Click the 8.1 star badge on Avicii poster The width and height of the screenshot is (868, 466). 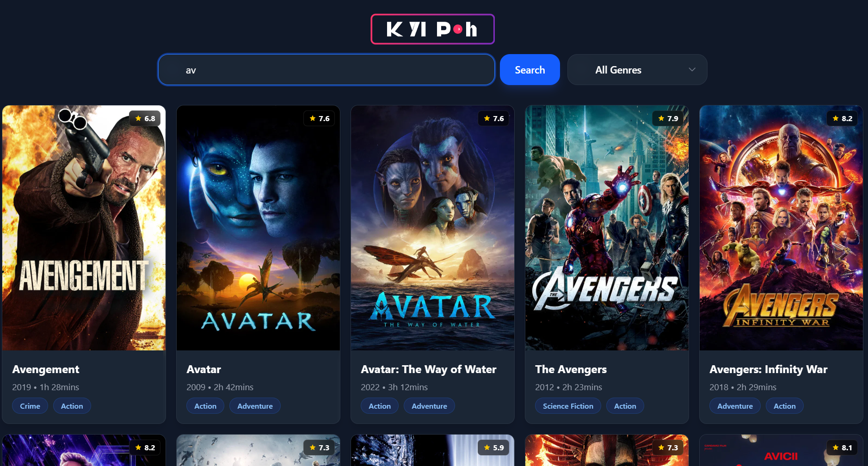(843, 448)
